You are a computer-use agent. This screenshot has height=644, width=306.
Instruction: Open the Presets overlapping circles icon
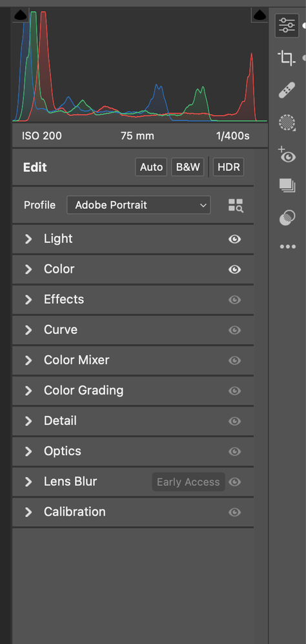(x=287, y=218)
